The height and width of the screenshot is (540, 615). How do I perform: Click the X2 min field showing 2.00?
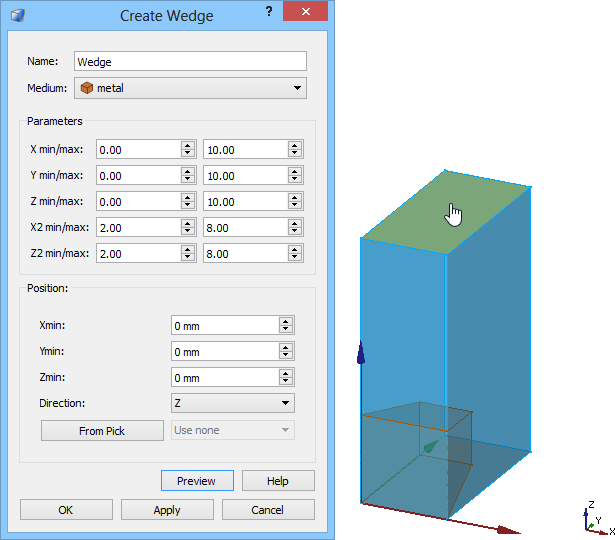pyautogui.click(x=138, y=227)
